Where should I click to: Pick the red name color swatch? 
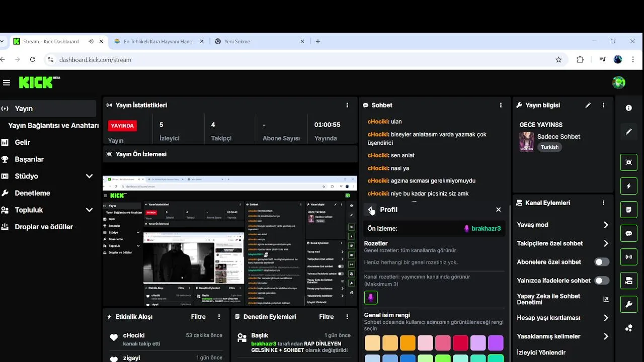coord(460,343)
